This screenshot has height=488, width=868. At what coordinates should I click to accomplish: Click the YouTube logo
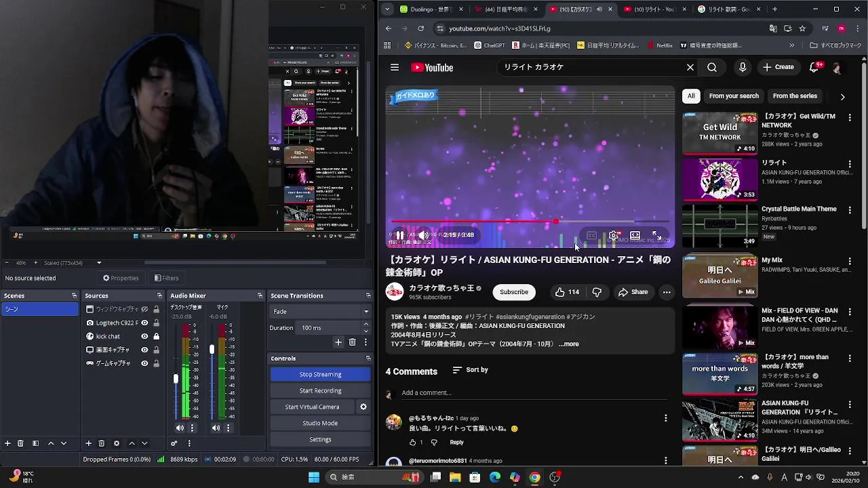point(432,67)
